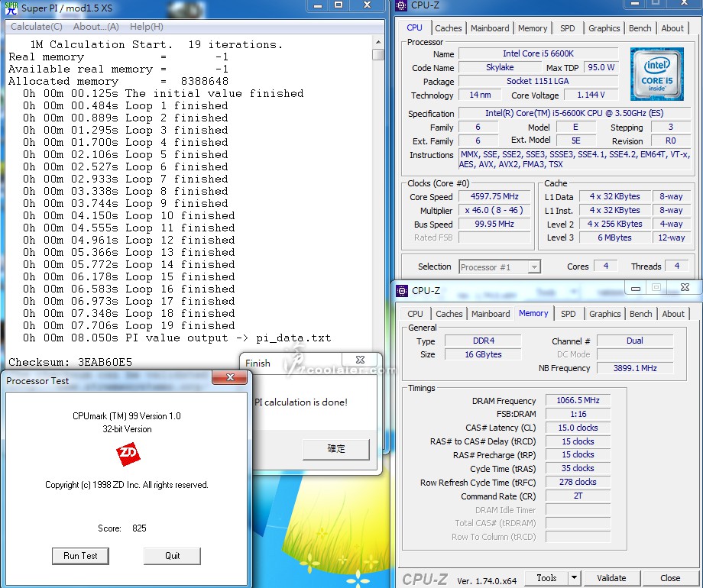Screen dimensions: 703x588
Task: Switch to CPU tab in lower CPU-Z window
Action: [x=415, y=314]
